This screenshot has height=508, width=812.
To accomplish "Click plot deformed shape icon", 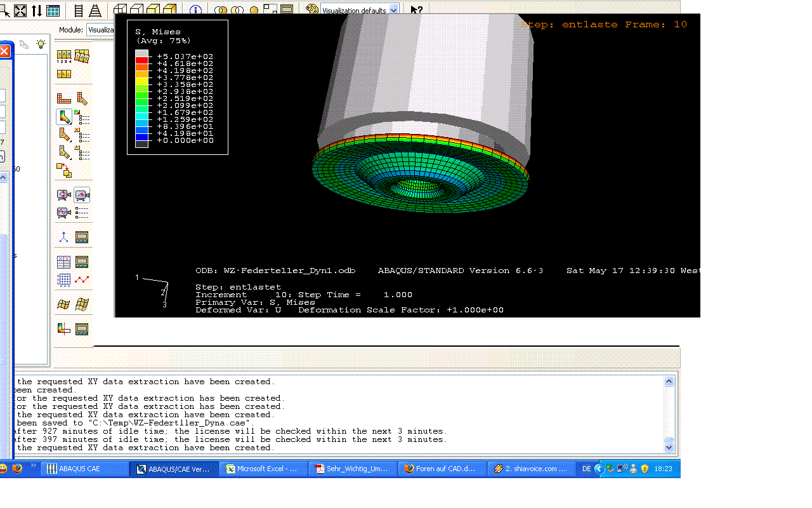I will (82, 98).
